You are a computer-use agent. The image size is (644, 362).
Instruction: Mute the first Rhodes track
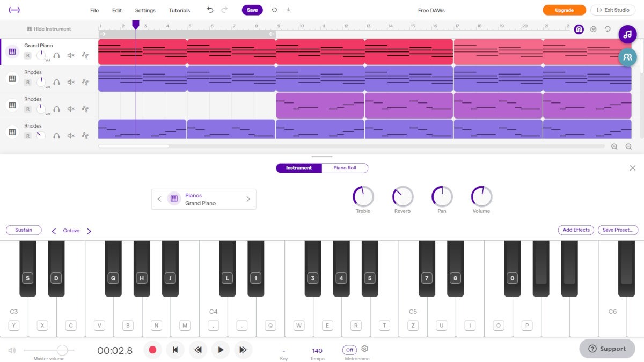[x=71, y=82]
